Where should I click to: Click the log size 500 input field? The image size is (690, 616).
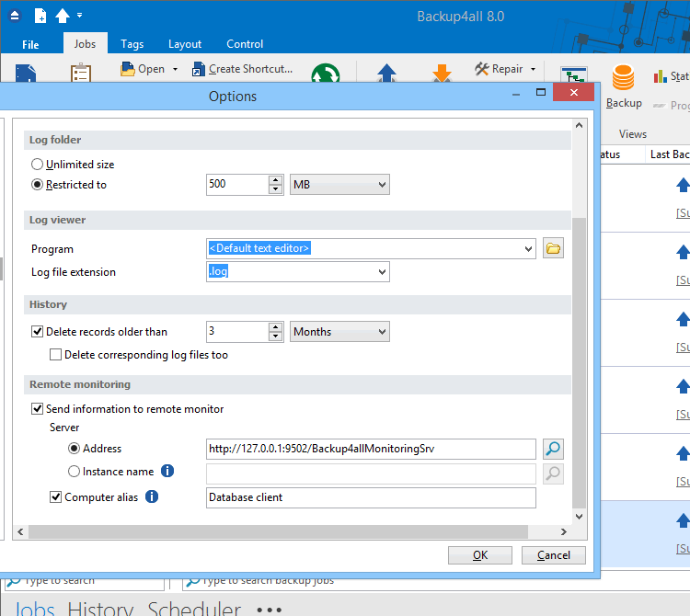pyautogui.click(x=237, y=185)
